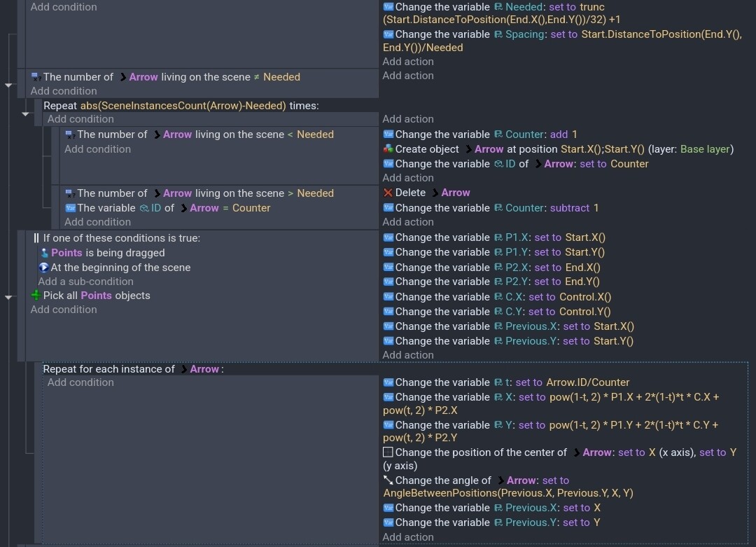The image size is (756, 547).
Task: Click the green plus 'Pick all' icon
Action: 36,295
